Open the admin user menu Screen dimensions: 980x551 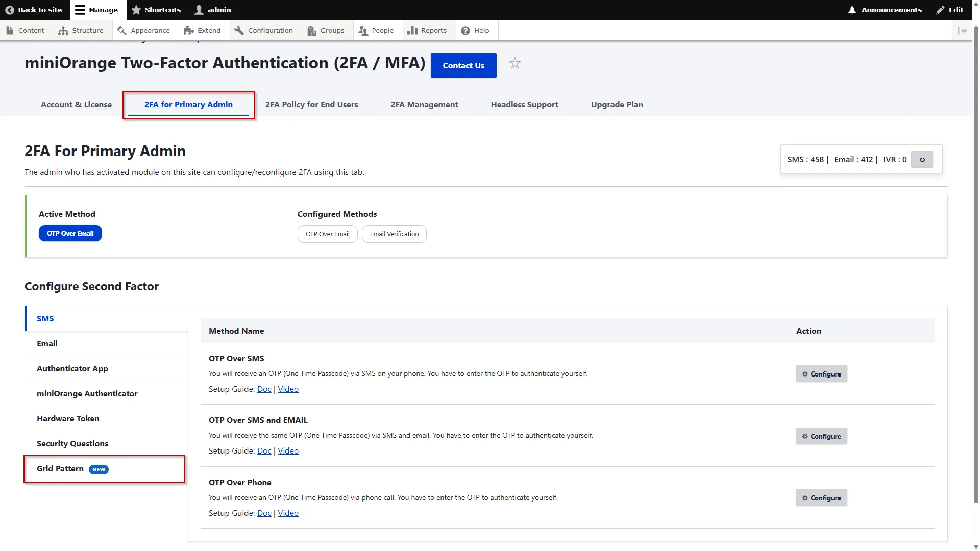click(213, 10)
